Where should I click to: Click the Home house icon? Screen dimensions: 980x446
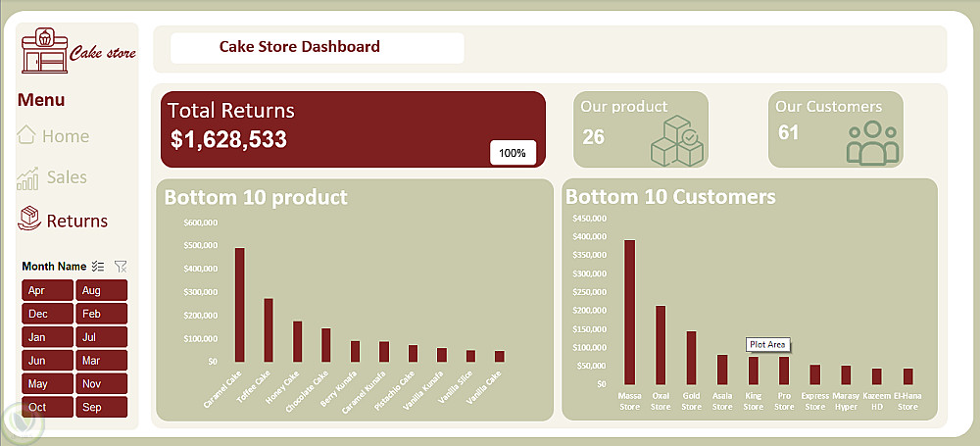[25, 134]
